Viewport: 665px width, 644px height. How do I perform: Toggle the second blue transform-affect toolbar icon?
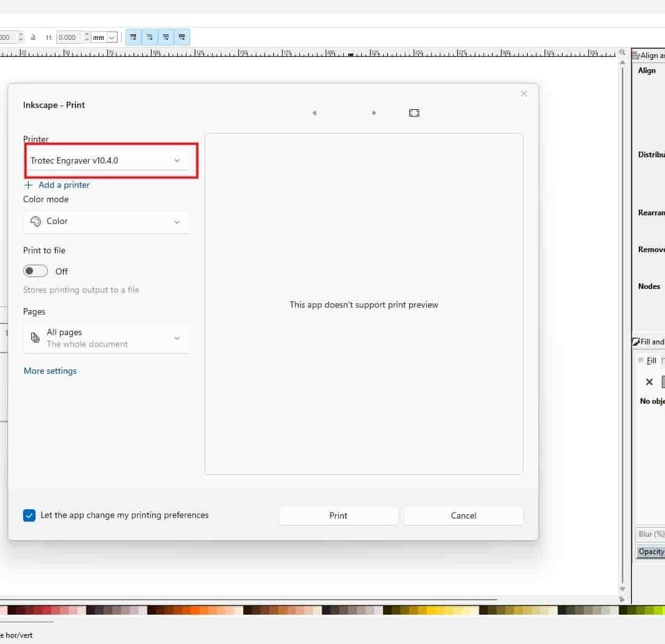(149, 37)
